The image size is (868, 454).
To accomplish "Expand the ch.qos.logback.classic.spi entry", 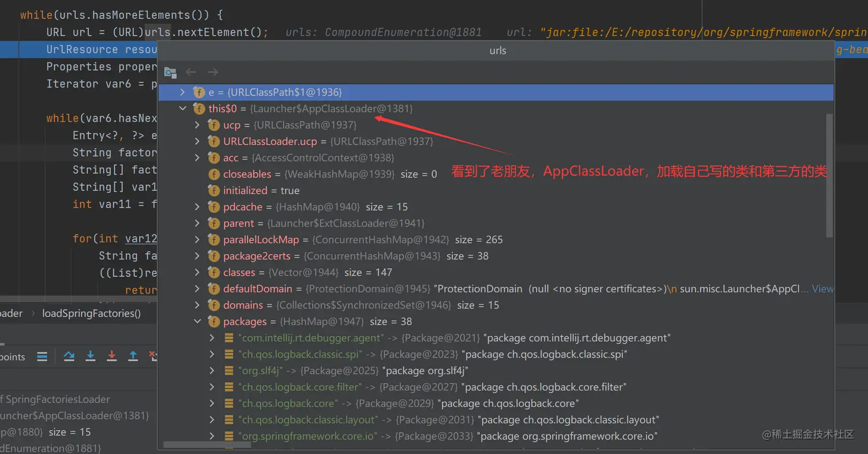I will 212,355.
